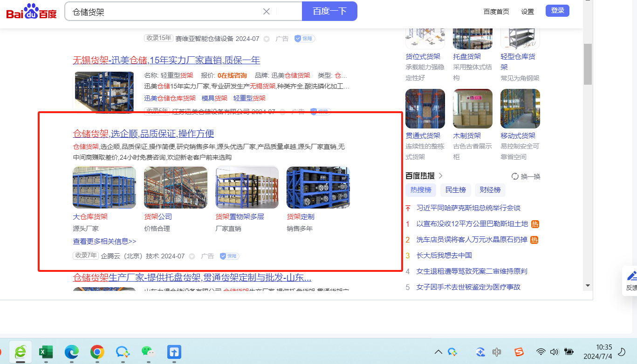Click the 货架定制 caption link

[x=301, y=217]
